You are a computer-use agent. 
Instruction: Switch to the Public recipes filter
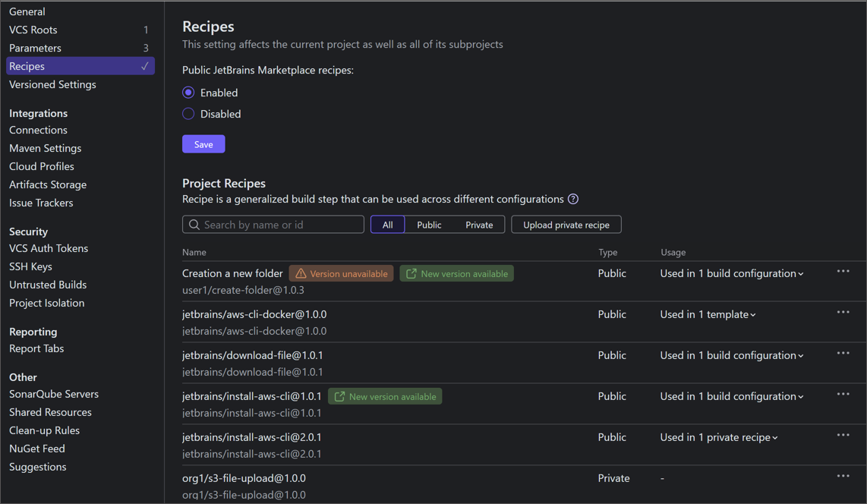[x=428, y=224]
